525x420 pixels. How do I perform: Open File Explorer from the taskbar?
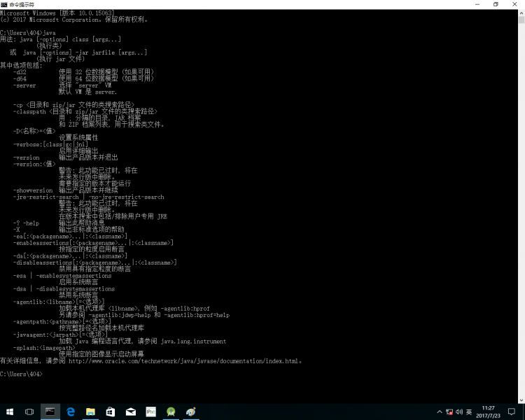coord(90,412)
